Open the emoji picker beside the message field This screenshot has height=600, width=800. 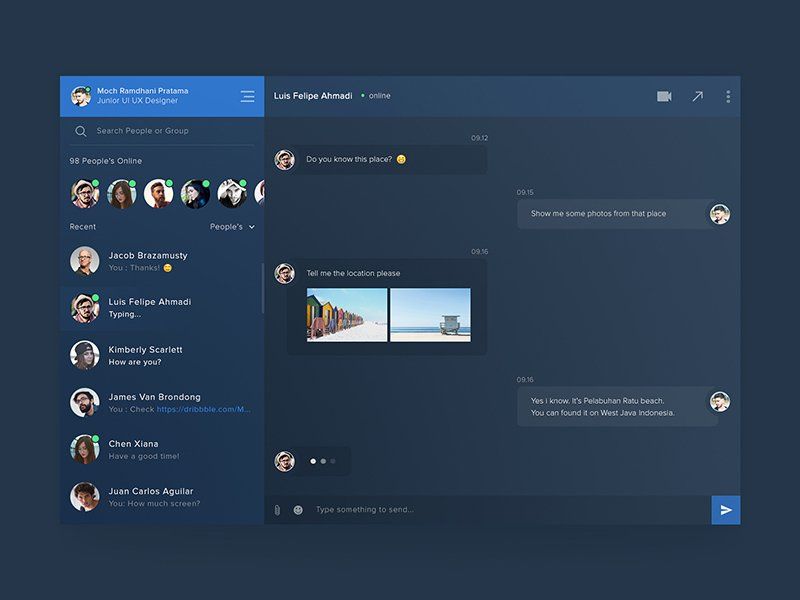click(x=297, y=509)
